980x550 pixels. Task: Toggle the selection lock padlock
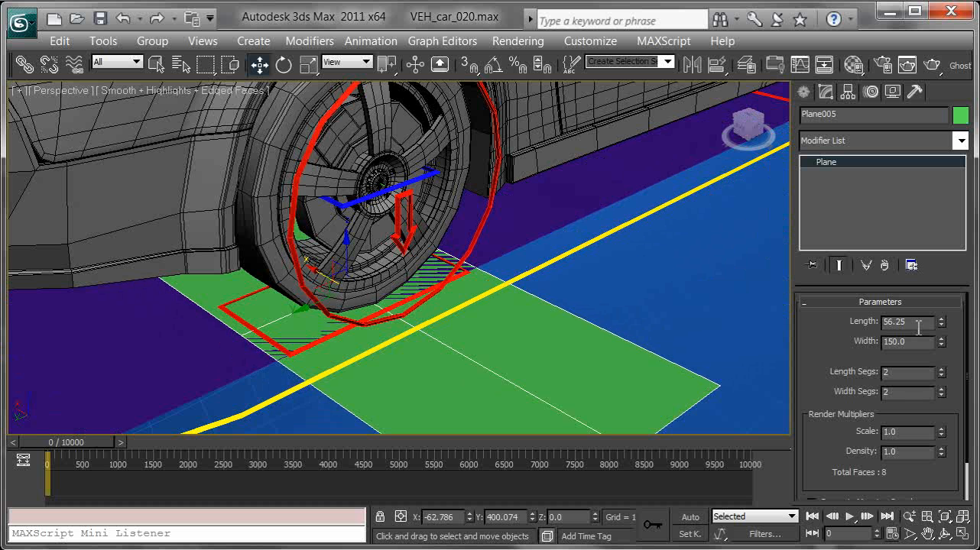tap(380, 517)
